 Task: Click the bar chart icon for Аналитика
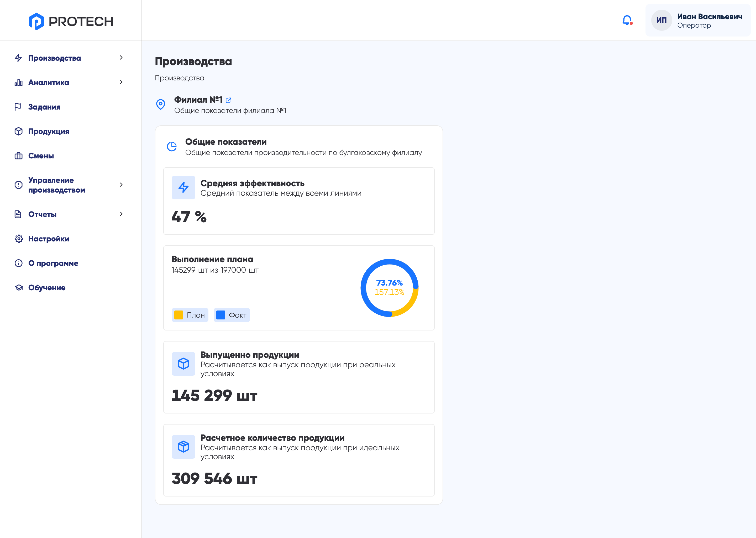[x=19, y=82]
